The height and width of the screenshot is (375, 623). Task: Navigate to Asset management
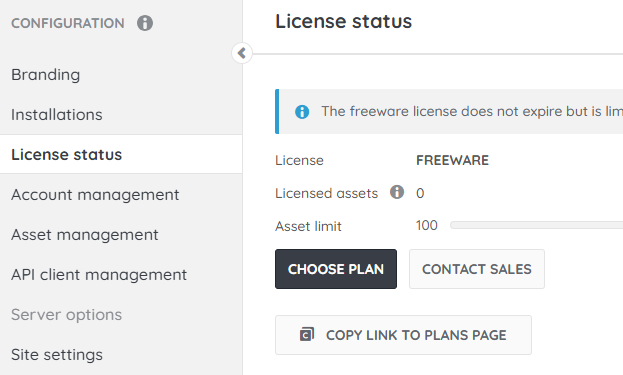[x=85, y=235]
